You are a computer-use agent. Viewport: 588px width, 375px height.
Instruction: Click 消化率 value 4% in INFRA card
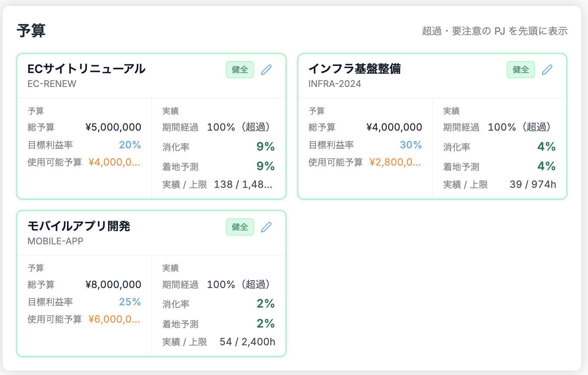coord(546,146)
